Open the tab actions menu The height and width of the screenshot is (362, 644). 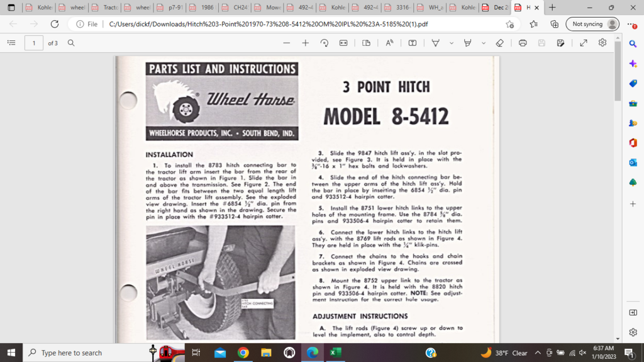click(11, 8)
